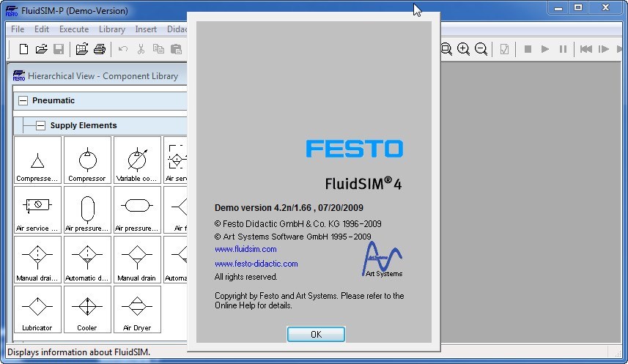
Task: Select the Air Dryer component
Action: pyautogui.click(x=137, y=309)
